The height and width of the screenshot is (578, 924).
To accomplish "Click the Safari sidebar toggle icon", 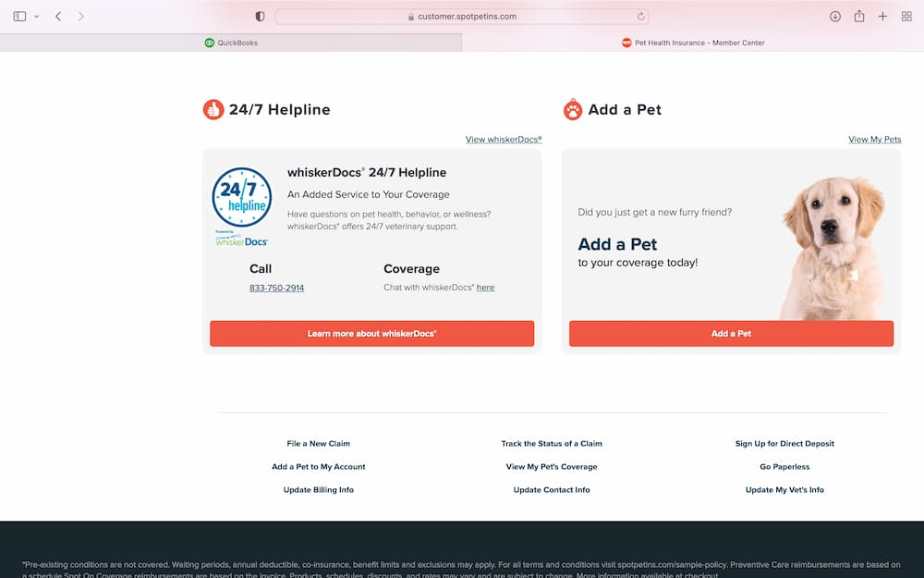I will [x=19, y=17].
